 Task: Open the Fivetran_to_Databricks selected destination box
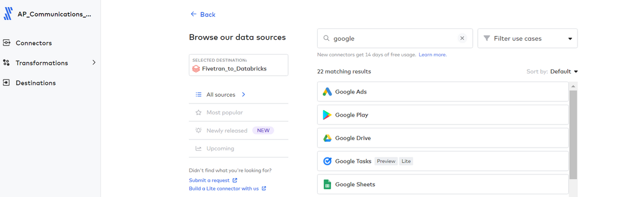click(238, 65)
